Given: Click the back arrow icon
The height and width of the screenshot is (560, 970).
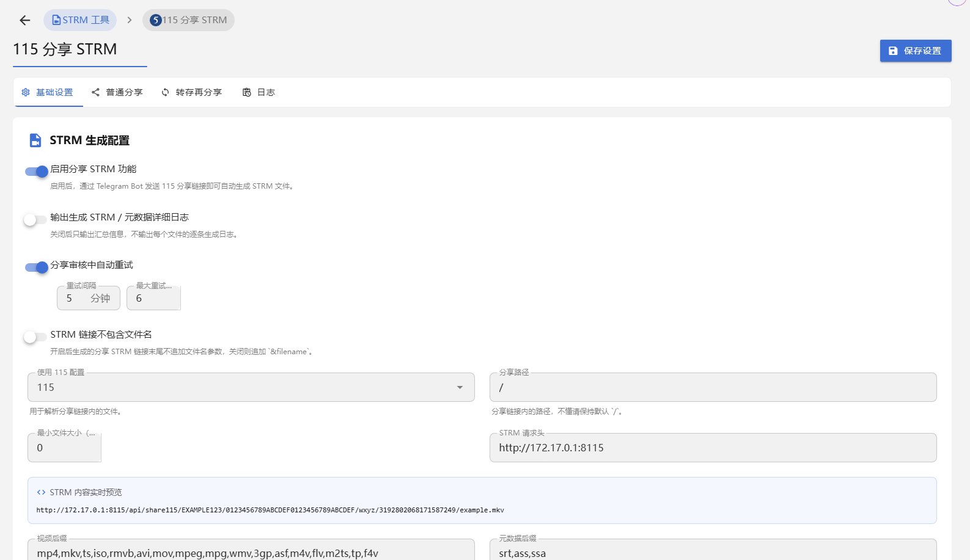Looking at the screenshot, I should (x=25, y=20).
